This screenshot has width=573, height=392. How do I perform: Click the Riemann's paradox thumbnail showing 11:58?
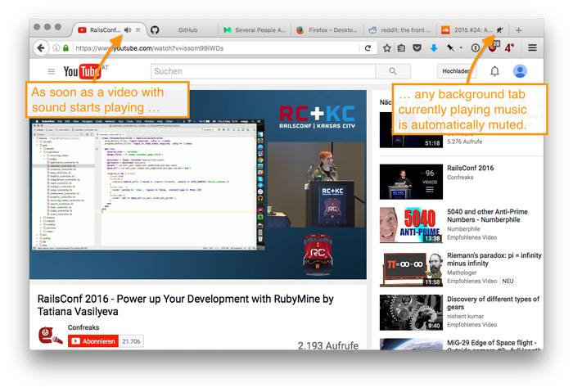[x=411, y=269]
